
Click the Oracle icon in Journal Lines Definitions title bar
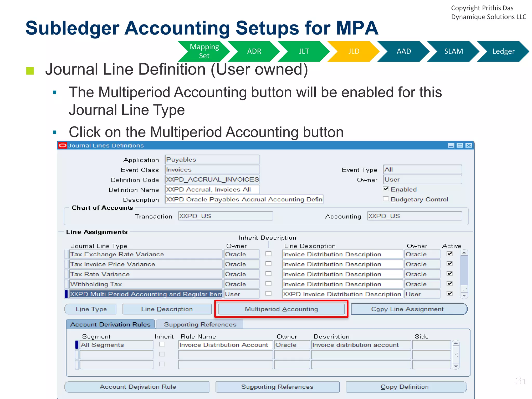(62, 145)
